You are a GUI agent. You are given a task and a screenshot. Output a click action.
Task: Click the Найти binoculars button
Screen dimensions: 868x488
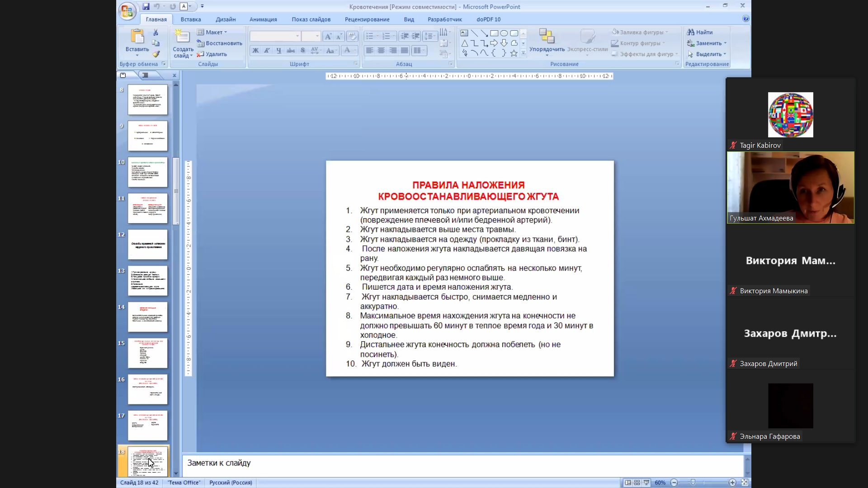[700, 32]
